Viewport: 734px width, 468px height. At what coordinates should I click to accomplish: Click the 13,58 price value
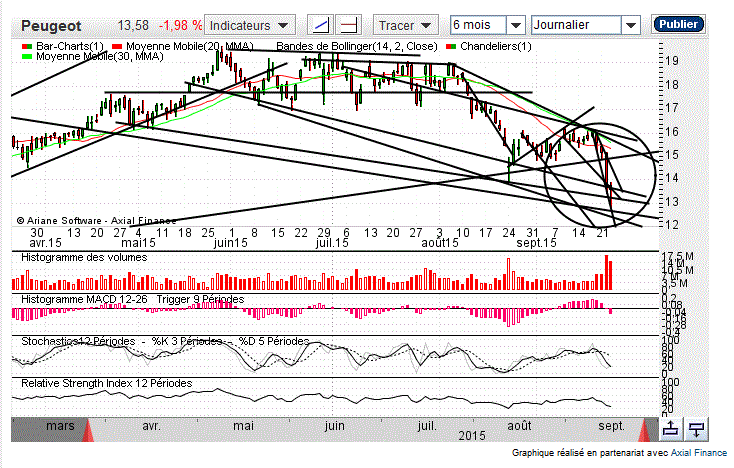point(133,25)
